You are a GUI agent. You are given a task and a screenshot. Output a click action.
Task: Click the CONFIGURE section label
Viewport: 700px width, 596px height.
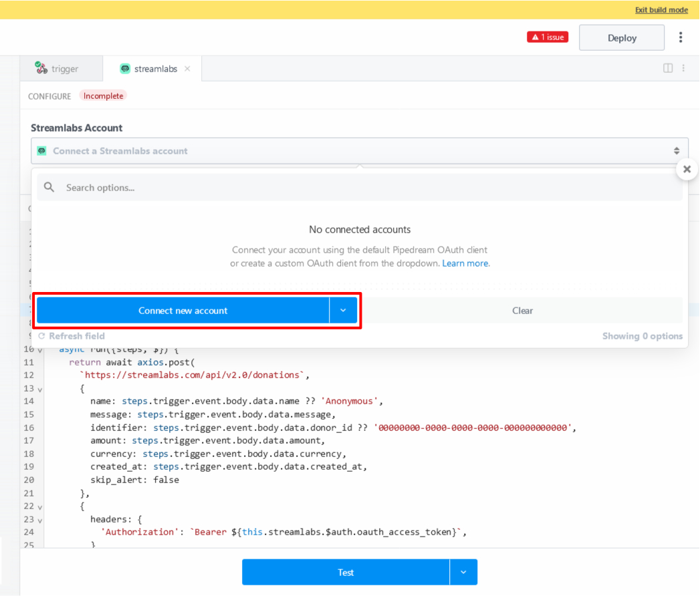(49, 96)
